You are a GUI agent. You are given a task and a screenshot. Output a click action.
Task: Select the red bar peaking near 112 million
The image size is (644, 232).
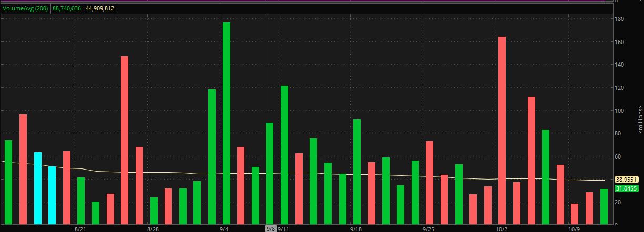coord(531,161)
